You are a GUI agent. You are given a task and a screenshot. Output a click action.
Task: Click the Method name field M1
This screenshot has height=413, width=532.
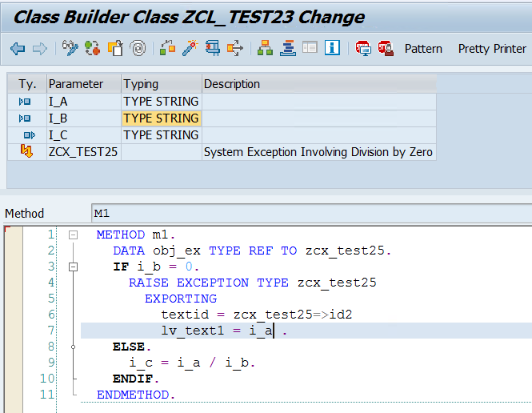point(311,214)
